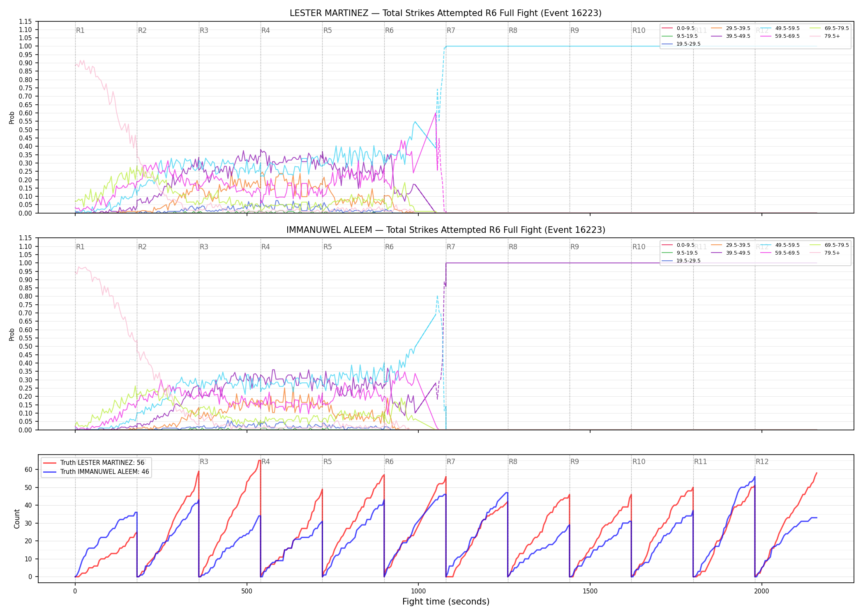Click the R3 round label on Count chart
This screenshot has width=863, height=616.
point(204,462)
